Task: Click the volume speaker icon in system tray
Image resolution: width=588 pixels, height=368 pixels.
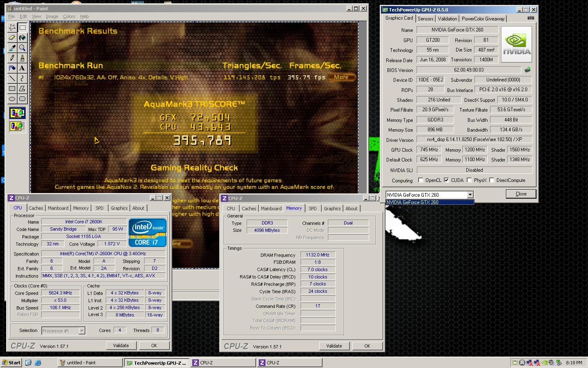Action: (x=550, y=362)
